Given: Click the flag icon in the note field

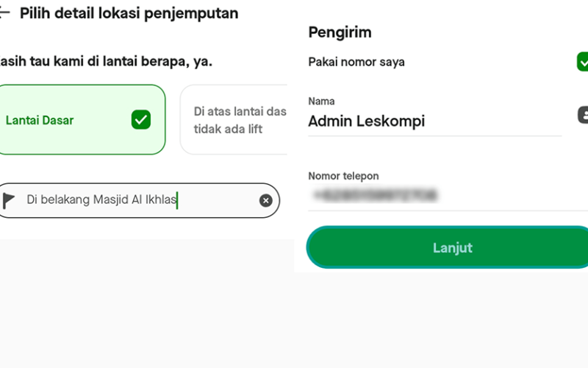Looking at the screenshot, I should pos(9,200).
